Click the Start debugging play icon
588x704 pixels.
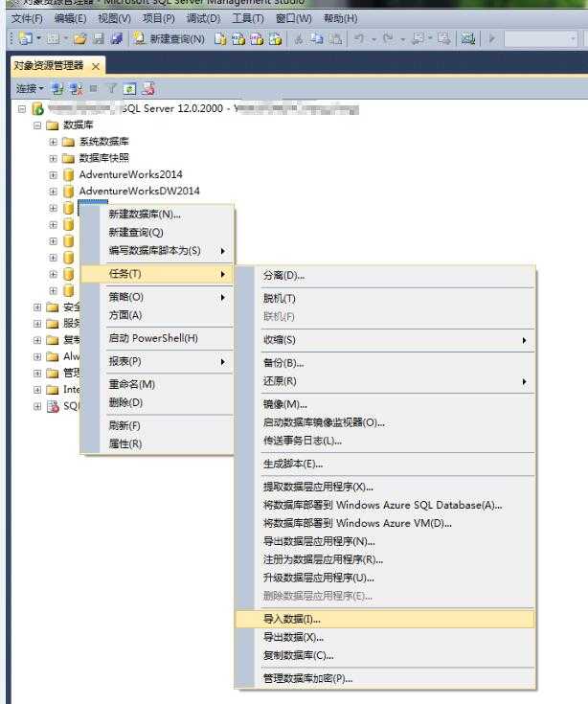click(492, 39)
